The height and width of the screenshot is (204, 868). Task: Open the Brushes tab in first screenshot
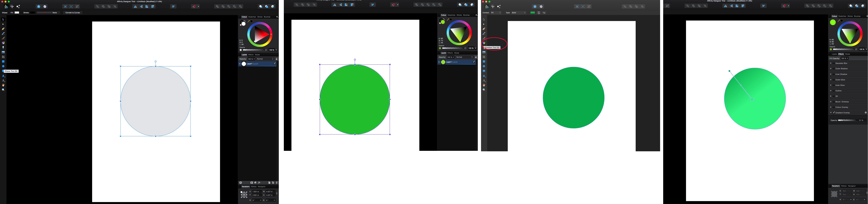(x=267, y=17)
